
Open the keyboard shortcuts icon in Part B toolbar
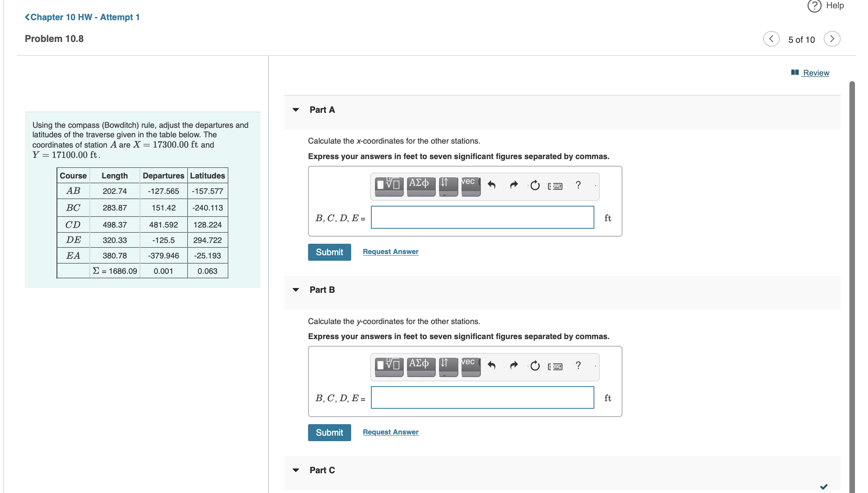pyautogui.click(x=556, y=366)
